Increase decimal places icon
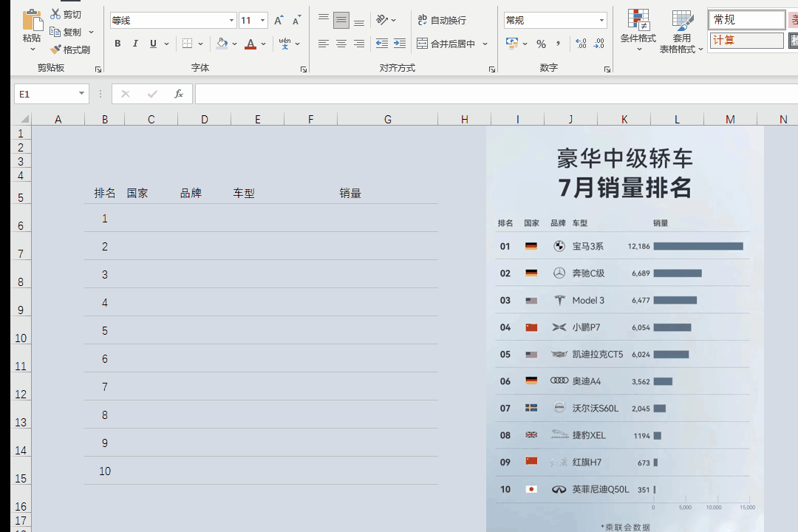Screen dimensions: 798x532 pos(581,44)
